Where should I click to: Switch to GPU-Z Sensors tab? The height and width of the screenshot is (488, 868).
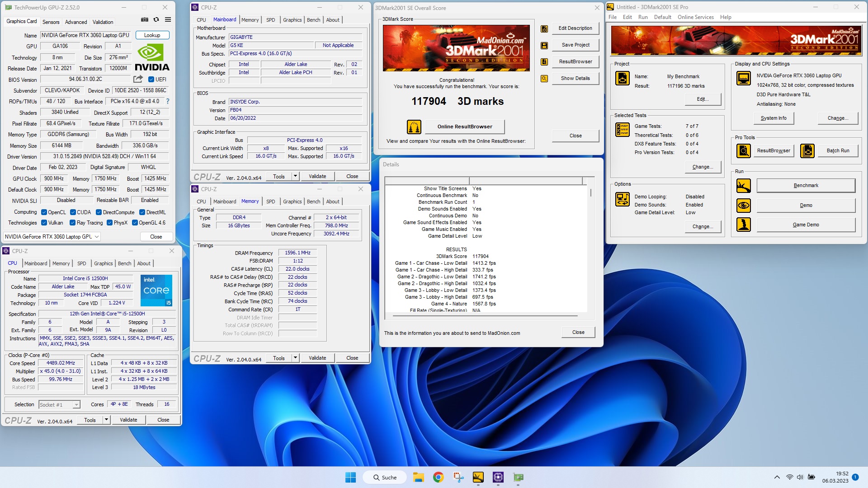51,22
